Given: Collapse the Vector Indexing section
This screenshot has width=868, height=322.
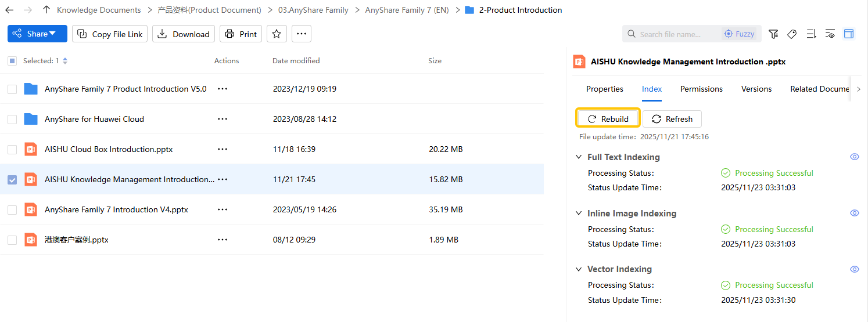Looking at the screenshot, I should pyautogui.click(x=579, y=269).
